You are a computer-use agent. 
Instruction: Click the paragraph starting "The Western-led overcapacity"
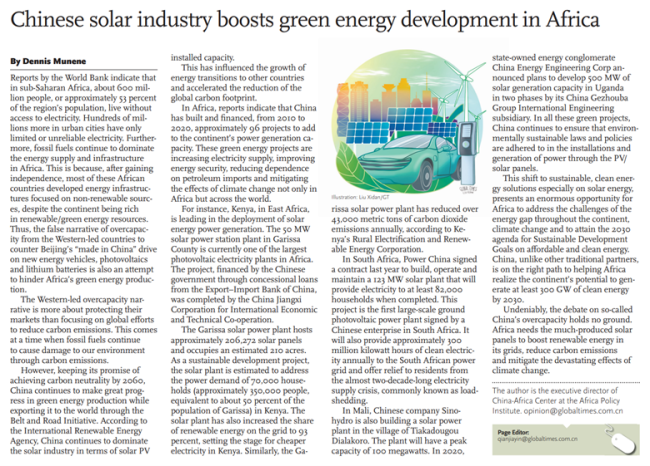tap(83, 330)
